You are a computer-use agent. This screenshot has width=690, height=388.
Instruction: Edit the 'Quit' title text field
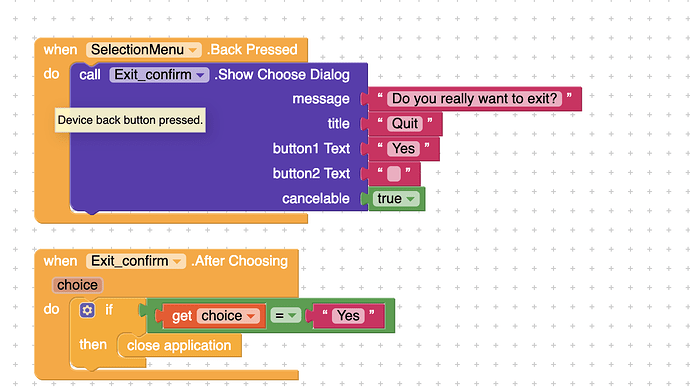pos(405,124)
